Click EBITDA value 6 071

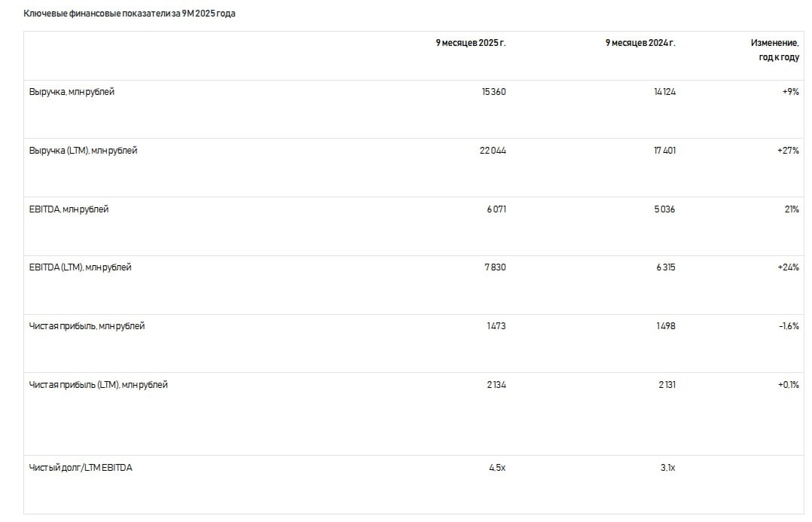click(x=496, y=209)
